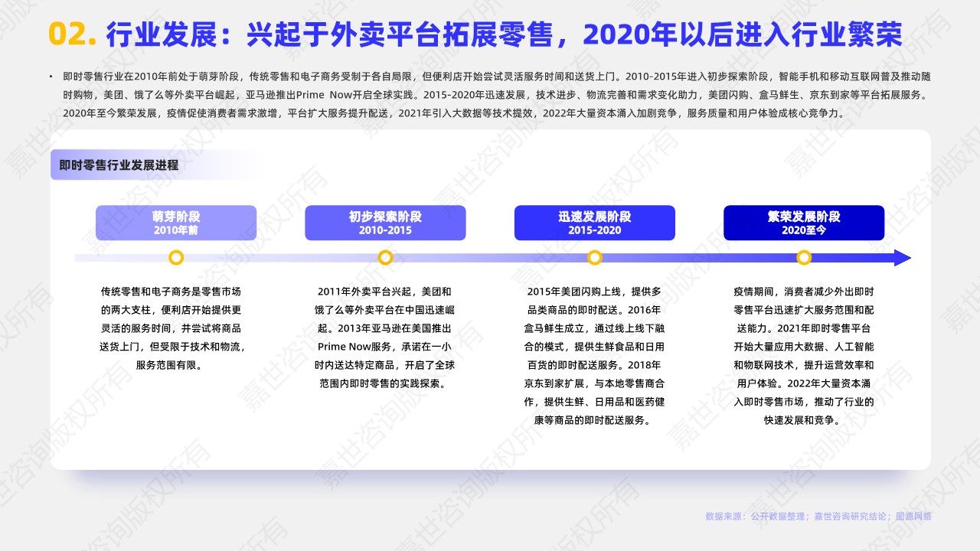The width and height of the screenshot is (980, 551).
Task: Click the summary bullet paragraph 即时零售行业在2010年前
Action: [497, 95]
